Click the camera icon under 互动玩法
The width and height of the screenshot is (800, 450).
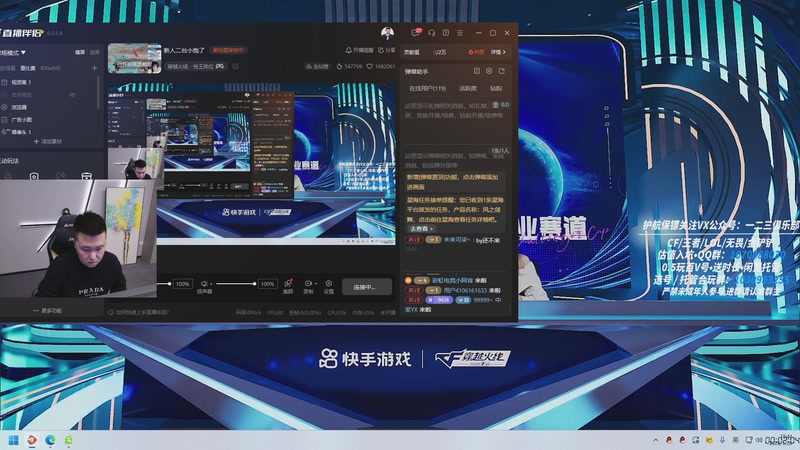pyautogui.click(x=34, y=176)
